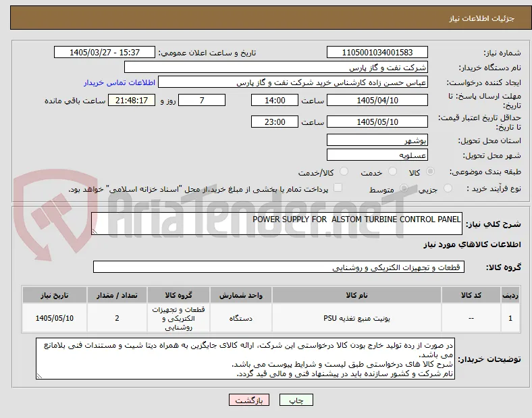Image resolution: width=532 pixels, height=418 pixels.
Task: Click the POWER SUPPLY description text area
Action: coord(277,224)
